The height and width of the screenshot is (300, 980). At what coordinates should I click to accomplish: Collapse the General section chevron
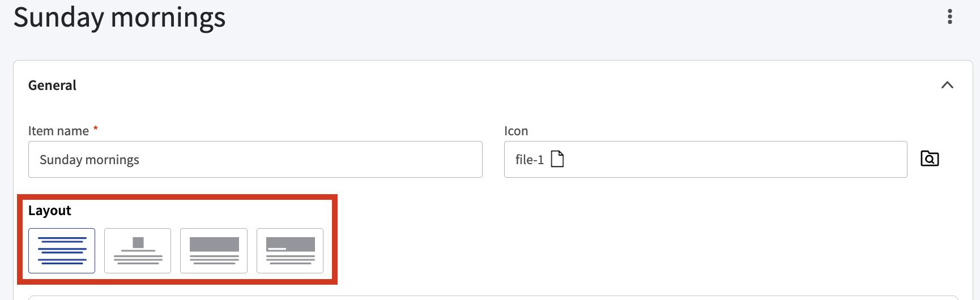947,85
